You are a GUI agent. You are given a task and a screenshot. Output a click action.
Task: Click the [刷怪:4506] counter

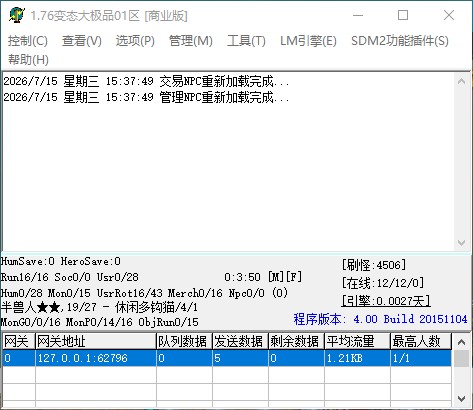(x=374, y=265)
